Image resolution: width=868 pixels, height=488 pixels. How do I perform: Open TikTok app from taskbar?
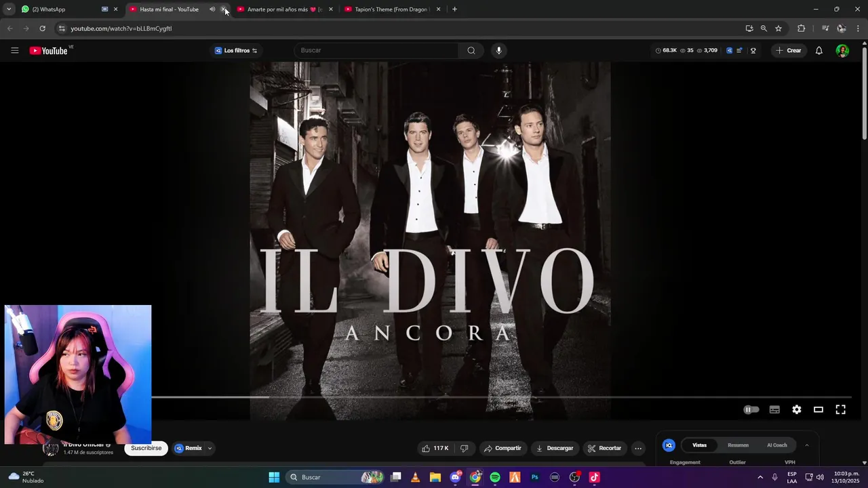pyautogui.click(x=594, y=477)
